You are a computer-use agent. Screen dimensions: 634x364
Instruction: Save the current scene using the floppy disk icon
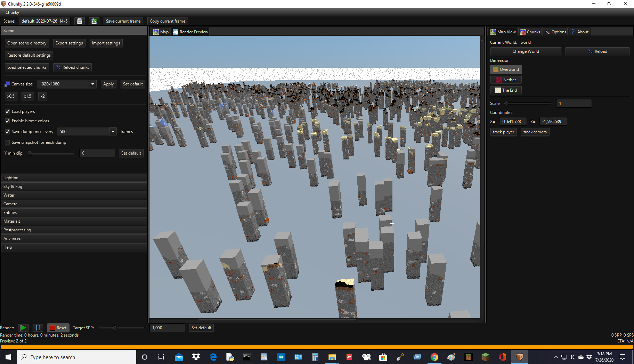pos(79,21)
